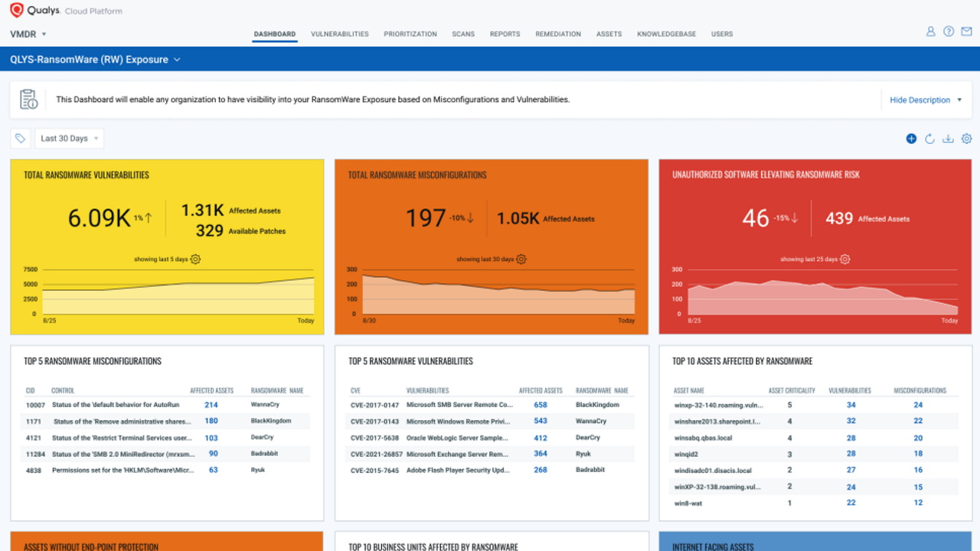This screenshot has height=551, width=980.
Task: Click the download dashboard icon
Action: (x=948, y=139)
